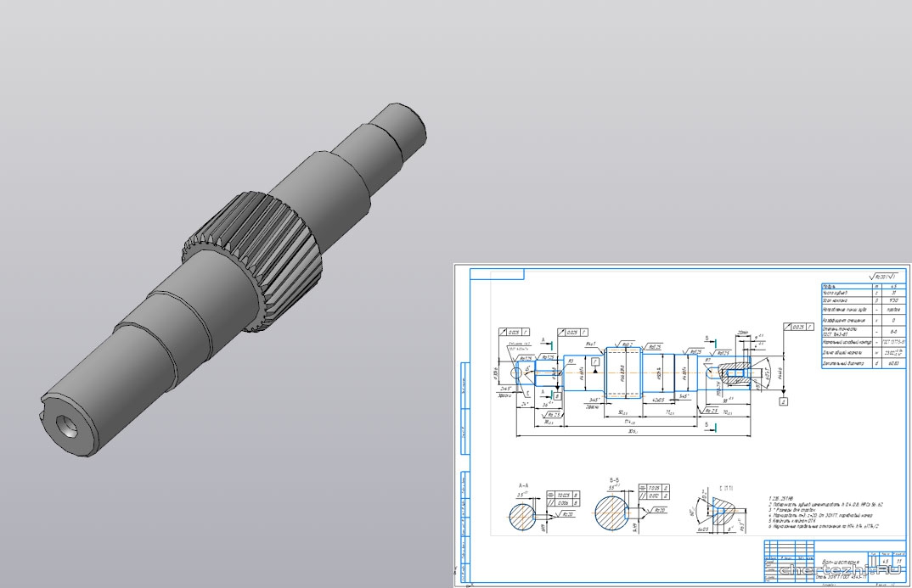This screenshot has width=912, height=588.
Task: Select the datum Д box on the drawing
Action: 782,399
